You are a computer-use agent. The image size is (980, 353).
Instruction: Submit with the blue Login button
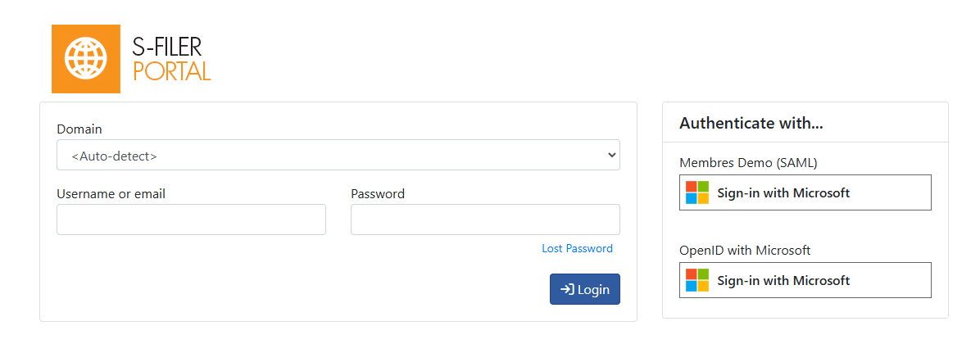(585, 289)
